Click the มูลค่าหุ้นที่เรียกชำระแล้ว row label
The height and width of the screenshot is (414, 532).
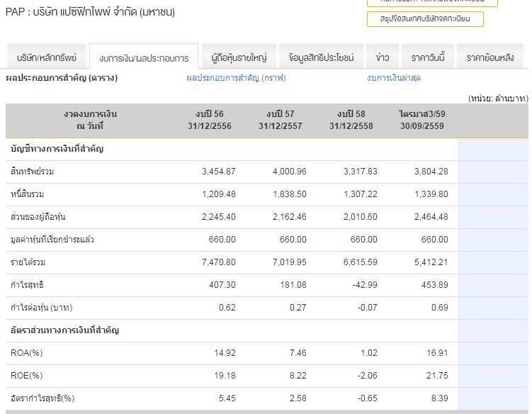coord(52,240)
